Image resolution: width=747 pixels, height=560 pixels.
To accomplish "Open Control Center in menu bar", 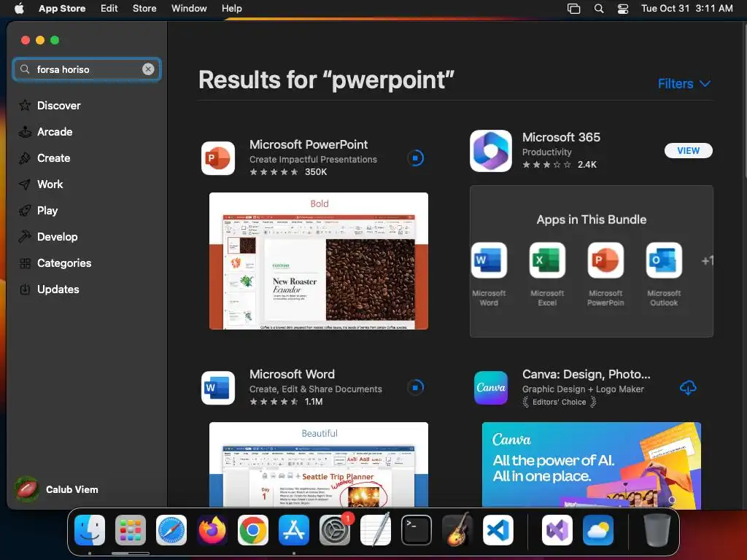I will pos(623,9).
